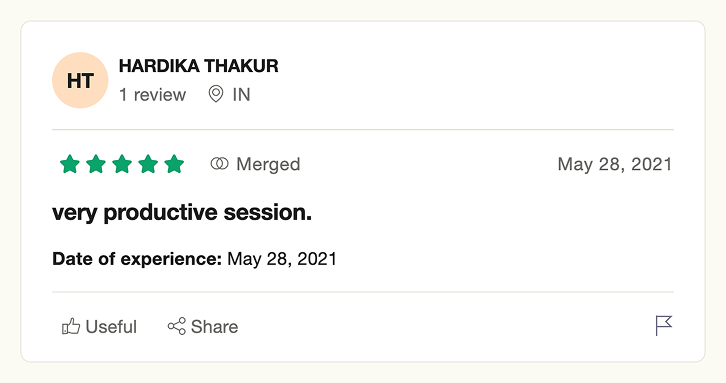
Task: Click the thumbs up icon
Action: click(71, 326)
